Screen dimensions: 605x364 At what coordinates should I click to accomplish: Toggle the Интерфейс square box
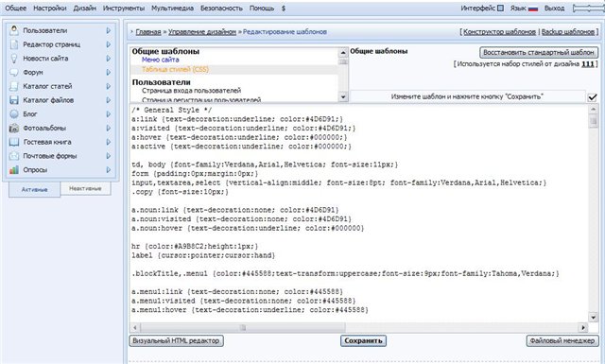(500, 9)
